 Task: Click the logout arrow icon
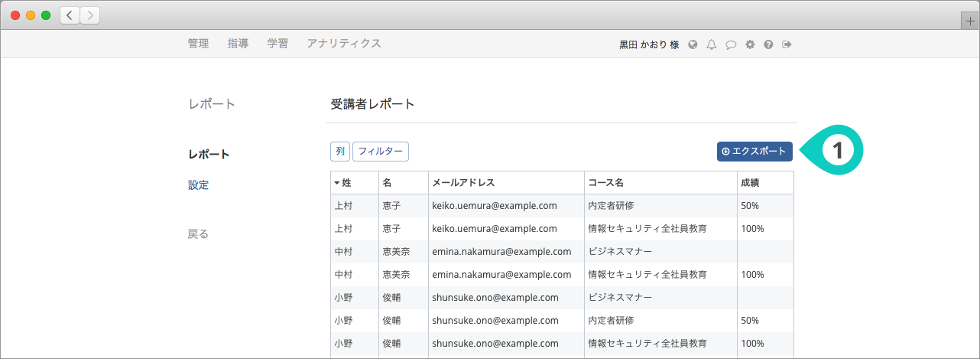(x=787, y=44)
